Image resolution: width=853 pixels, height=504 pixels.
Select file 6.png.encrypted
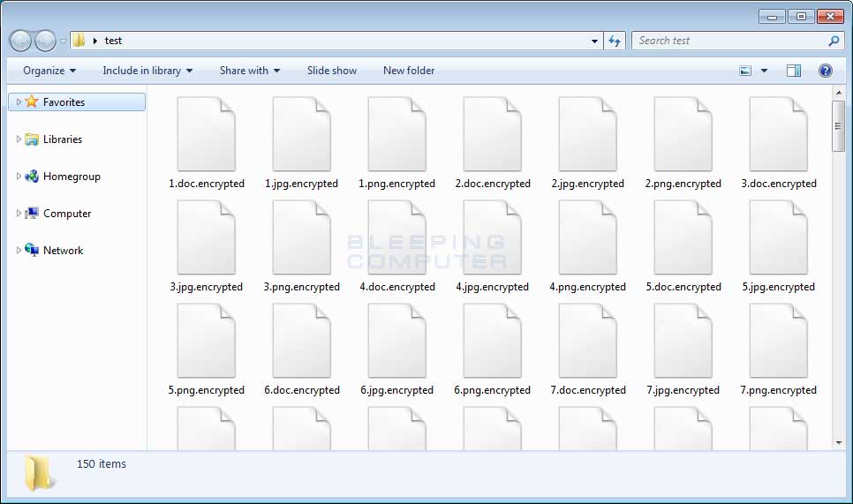[493, 349]
